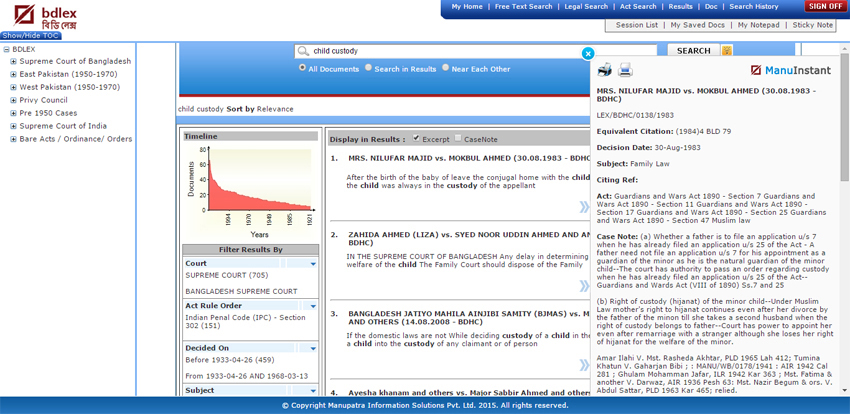Image resolution: width=850 pixels, height=414 pixels.
Task: Open Search History menu
Action: click(754, 7)
